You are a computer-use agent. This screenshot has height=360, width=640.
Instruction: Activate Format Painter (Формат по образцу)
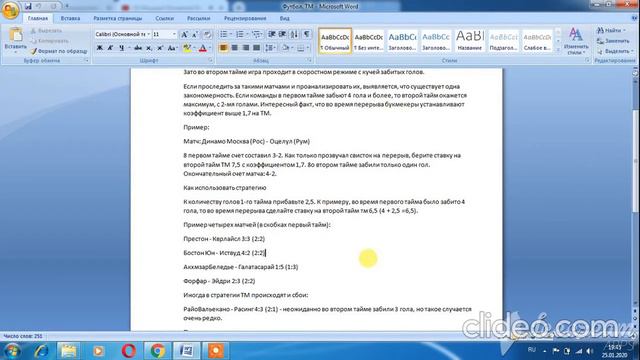(58, 51)
